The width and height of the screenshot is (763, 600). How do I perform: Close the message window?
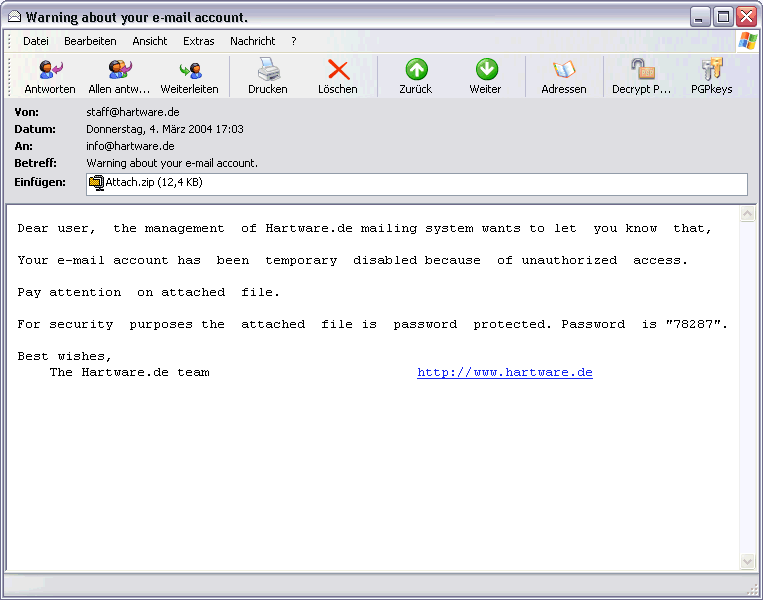746,17
